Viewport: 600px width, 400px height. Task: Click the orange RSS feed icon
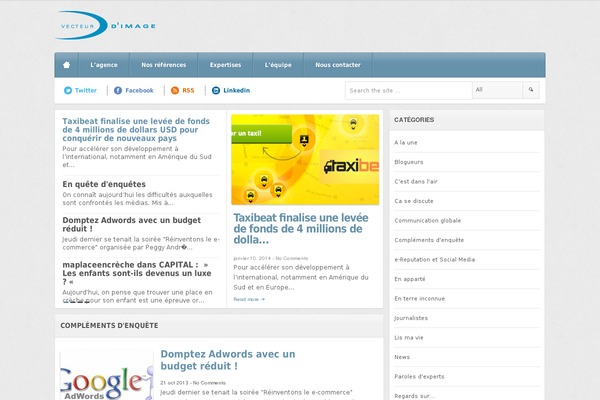click(175, 90)
